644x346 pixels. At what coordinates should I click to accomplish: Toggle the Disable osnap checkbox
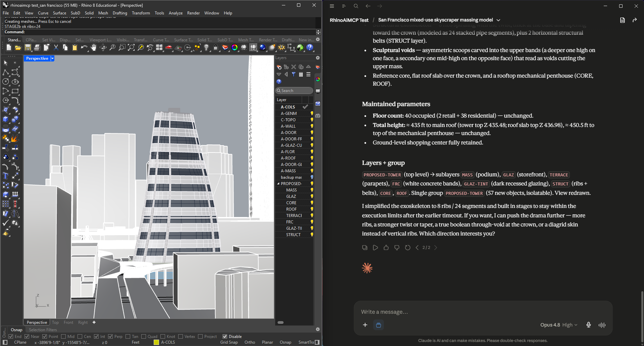(225, 337)
